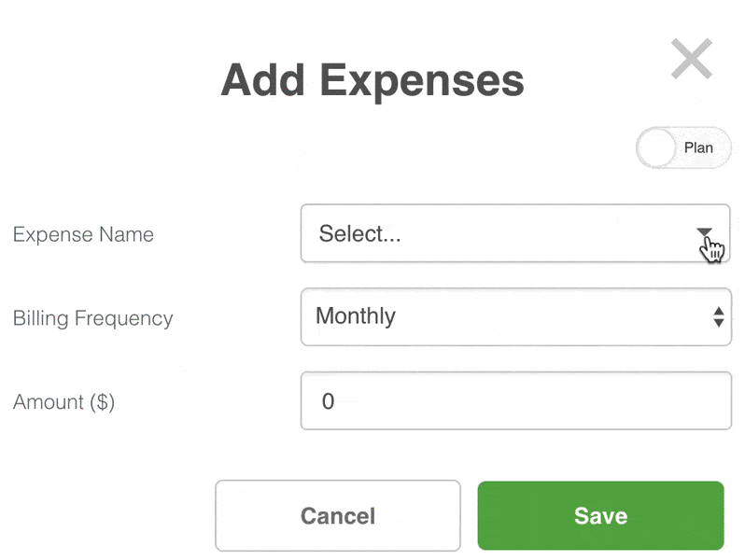Focus the Amount ($) input field

pos(516,401)
